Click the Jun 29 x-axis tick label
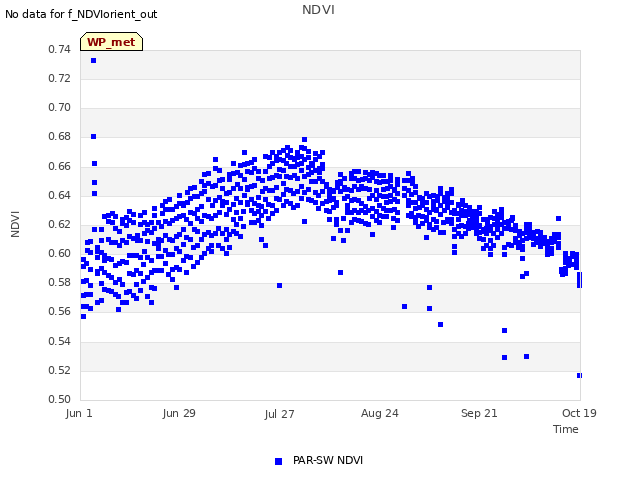This screenshot has height=480, width=640. coord(179,413)
